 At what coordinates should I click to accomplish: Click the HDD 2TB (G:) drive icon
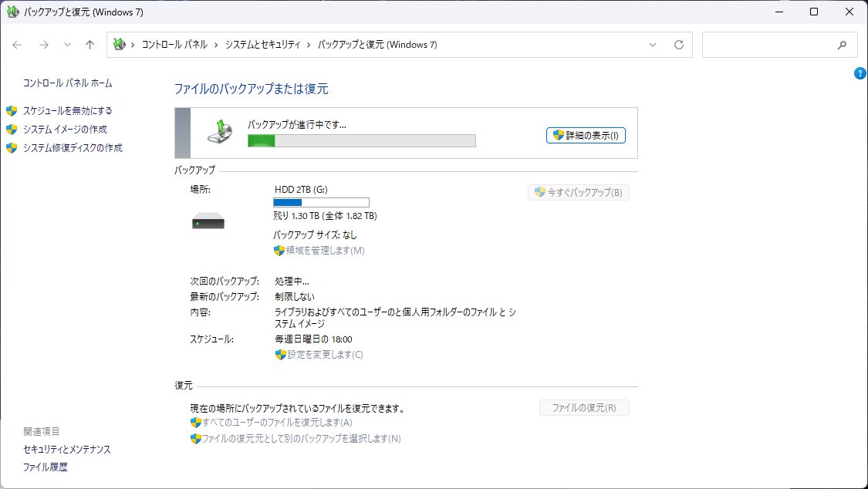(x=207, y=221)
